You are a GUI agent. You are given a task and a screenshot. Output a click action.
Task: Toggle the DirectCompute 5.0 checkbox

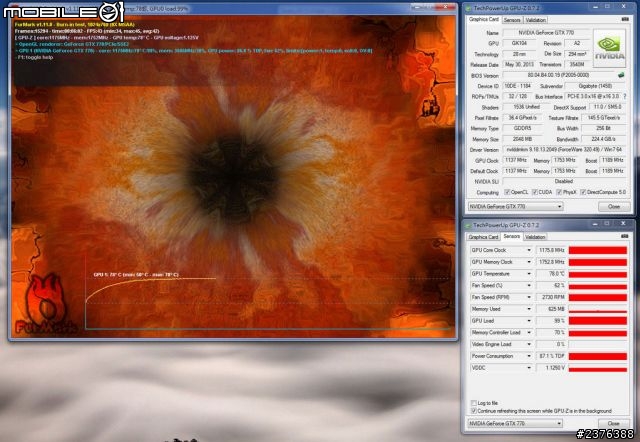(583, 192)
